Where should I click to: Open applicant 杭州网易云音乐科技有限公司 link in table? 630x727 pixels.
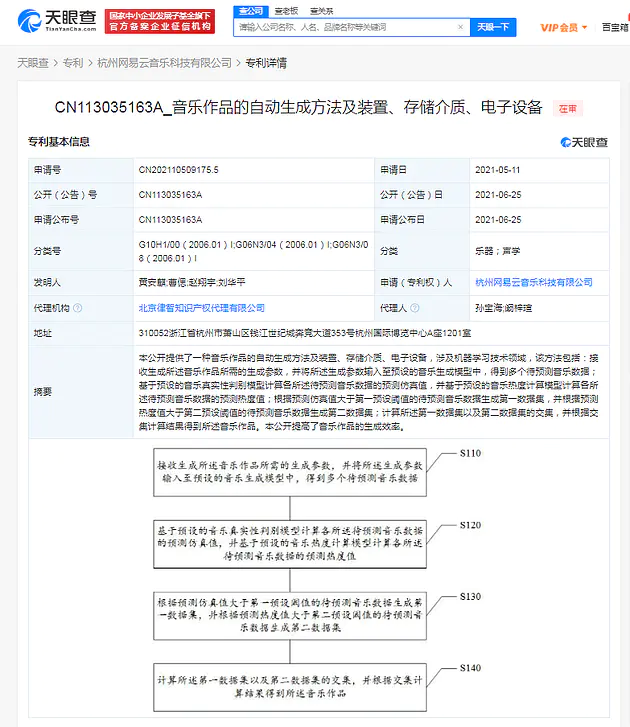pyautogui.click(x=534, y=282)
